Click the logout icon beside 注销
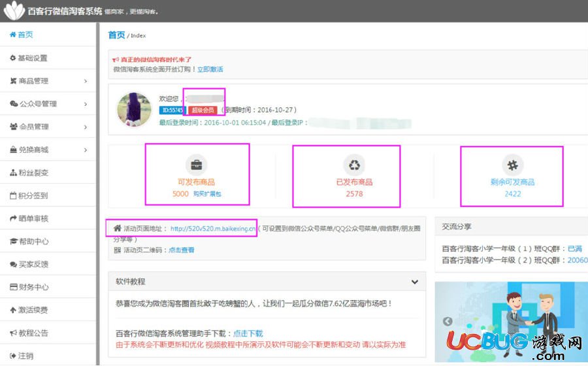The width and height of the screenshot is (588, 366). point(13,356)
